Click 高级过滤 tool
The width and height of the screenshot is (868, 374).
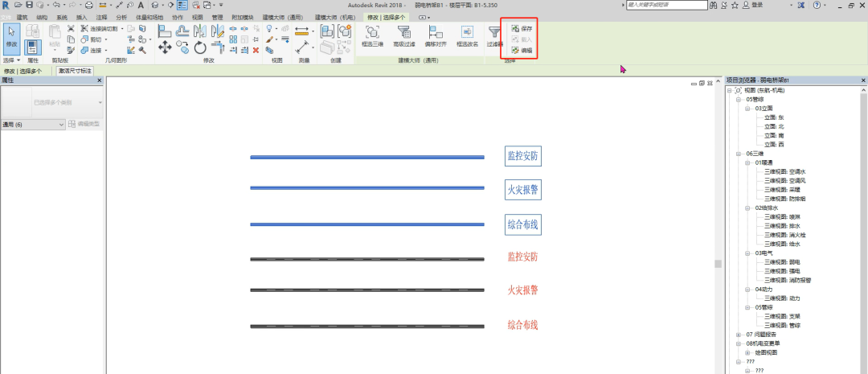[403, 36]
